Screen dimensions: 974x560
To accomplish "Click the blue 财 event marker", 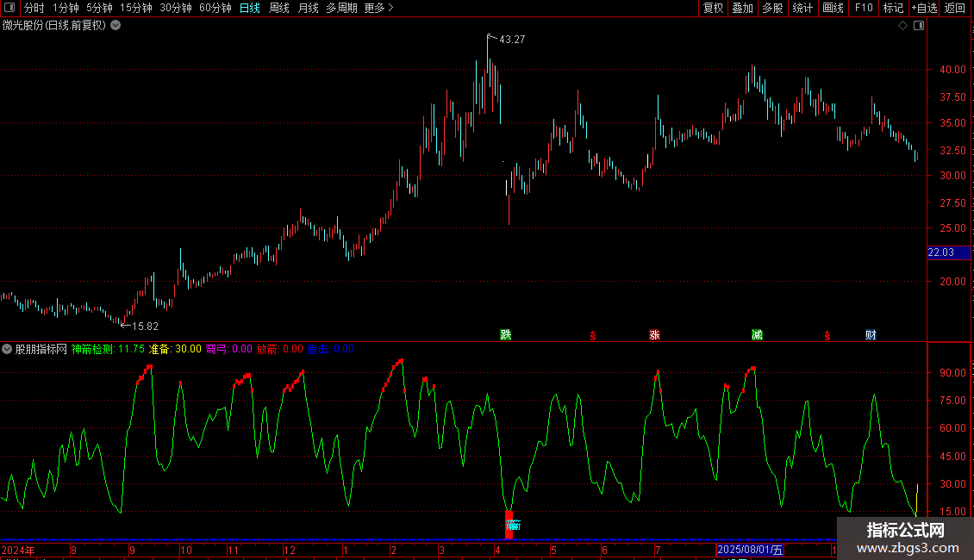I will pyautogui.click(x=871, y=334).
